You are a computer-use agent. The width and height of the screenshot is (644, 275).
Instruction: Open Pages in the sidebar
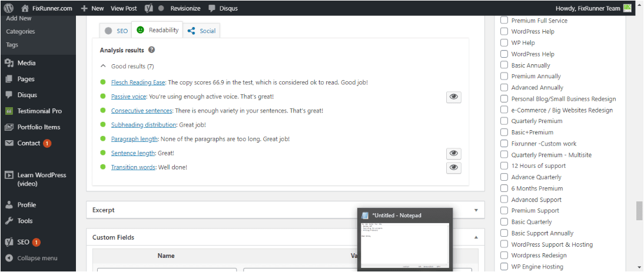(x=26, y=79)
